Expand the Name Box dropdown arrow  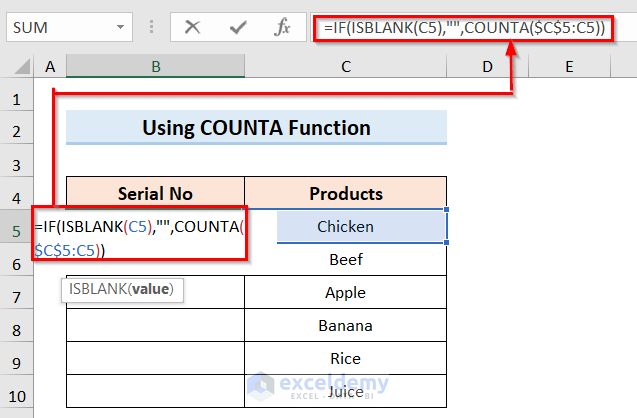click(120, 28)
